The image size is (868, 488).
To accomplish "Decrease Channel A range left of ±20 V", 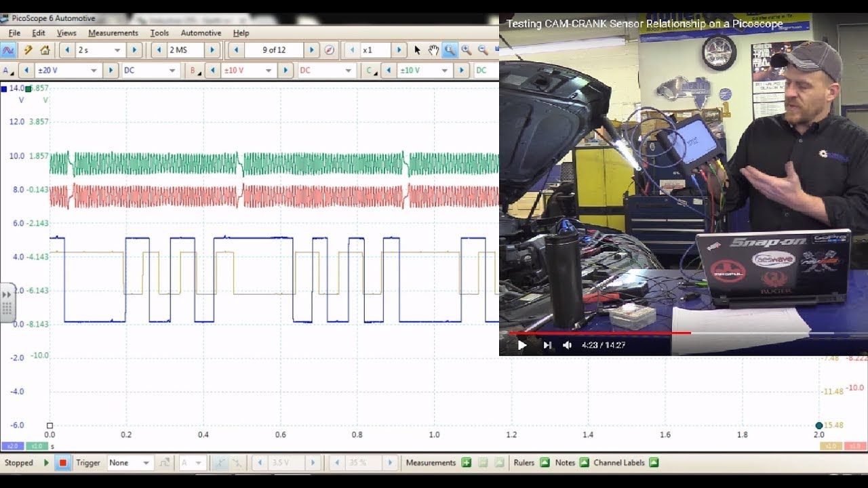I will [26, 70].
